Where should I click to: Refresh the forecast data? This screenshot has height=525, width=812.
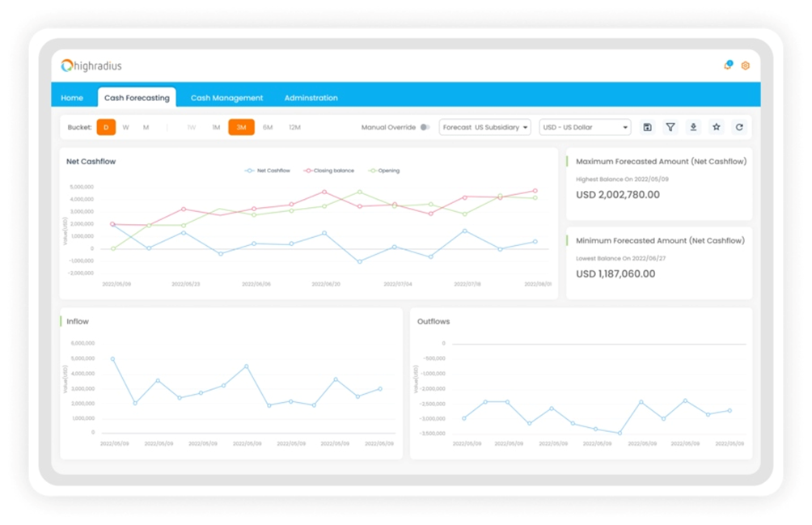point(740,127)
